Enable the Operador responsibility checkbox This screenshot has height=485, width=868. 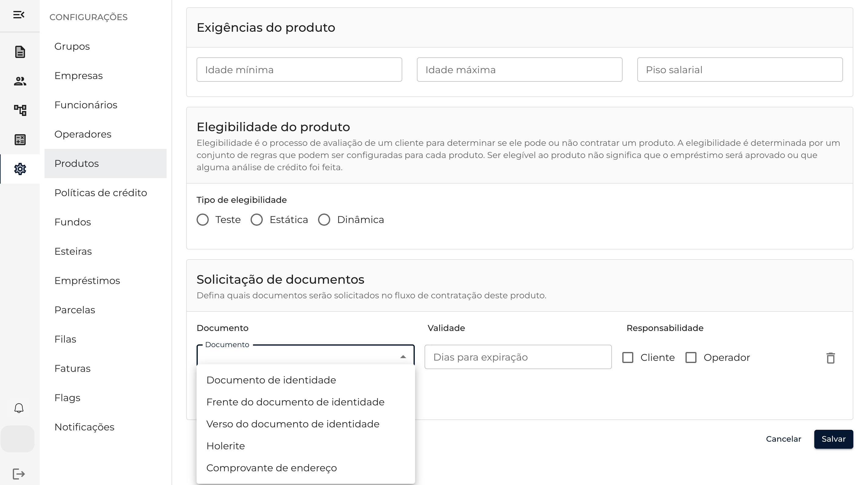[691, 357]
